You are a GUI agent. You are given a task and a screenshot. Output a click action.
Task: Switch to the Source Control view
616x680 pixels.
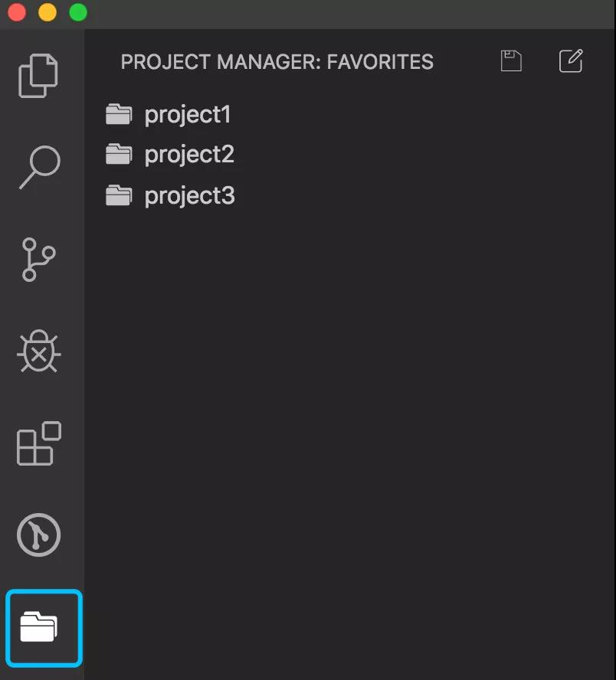pos(39,259)
